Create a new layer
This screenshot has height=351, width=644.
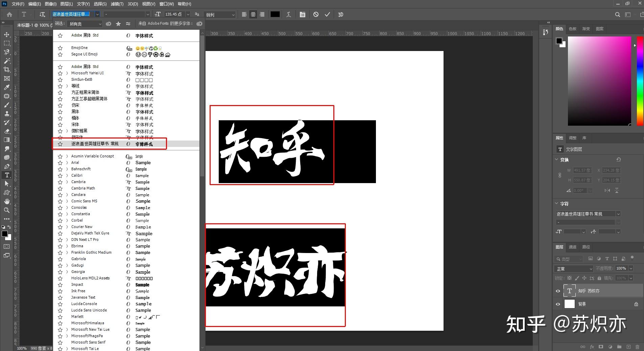(x=628, y=347)
